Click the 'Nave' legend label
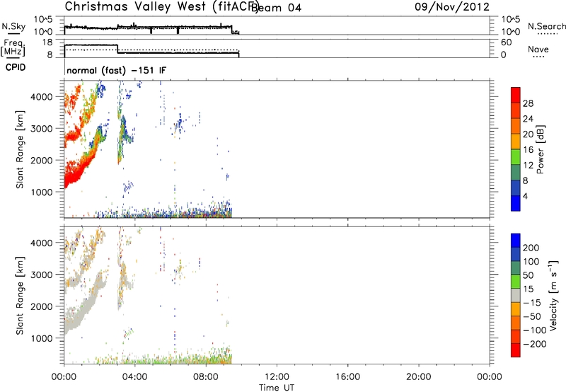The height and width of the screenshot is (392, 566). point(538,50)
